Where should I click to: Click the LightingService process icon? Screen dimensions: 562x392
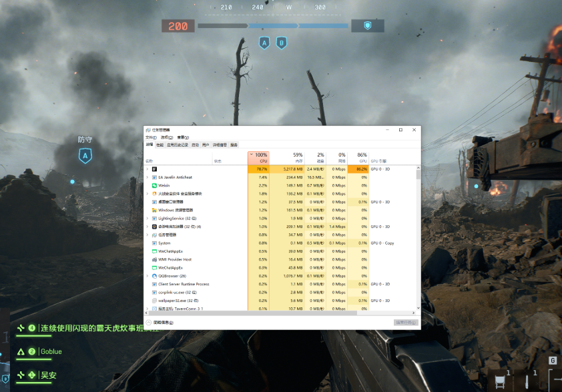point(154,218)
